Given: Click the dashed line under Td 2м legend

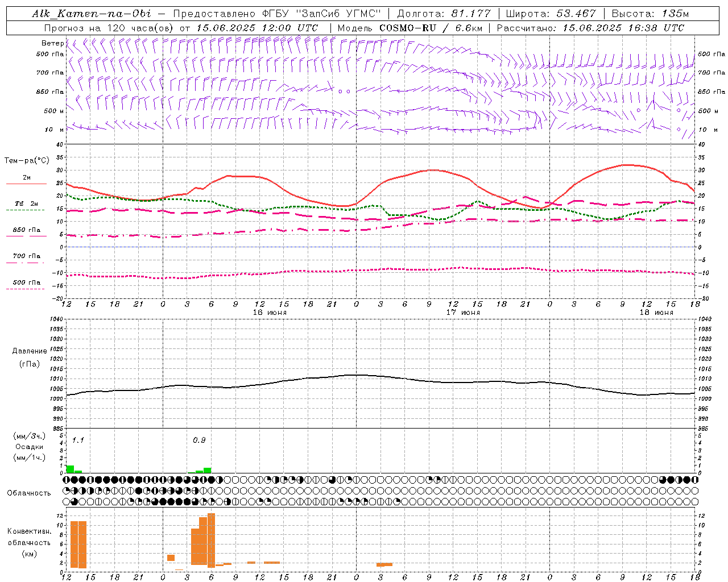Looking at the screenshot, I should 26,210.
